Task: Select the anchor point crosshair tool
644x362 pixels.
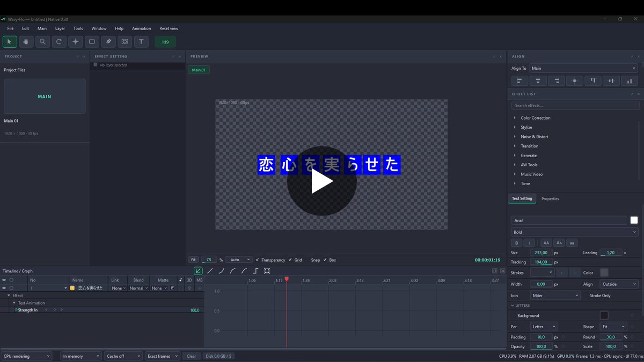Action: point(76,41)
